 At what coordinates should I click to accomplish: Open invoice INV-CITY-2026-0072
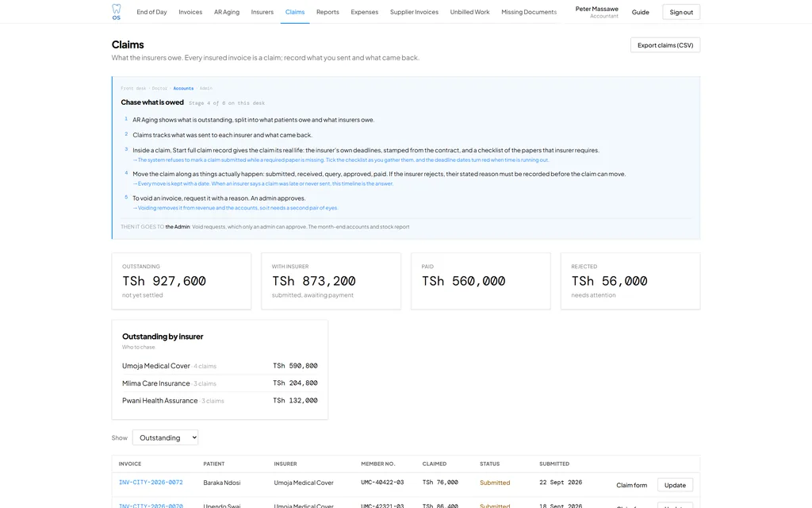click(x=151, y=482)
